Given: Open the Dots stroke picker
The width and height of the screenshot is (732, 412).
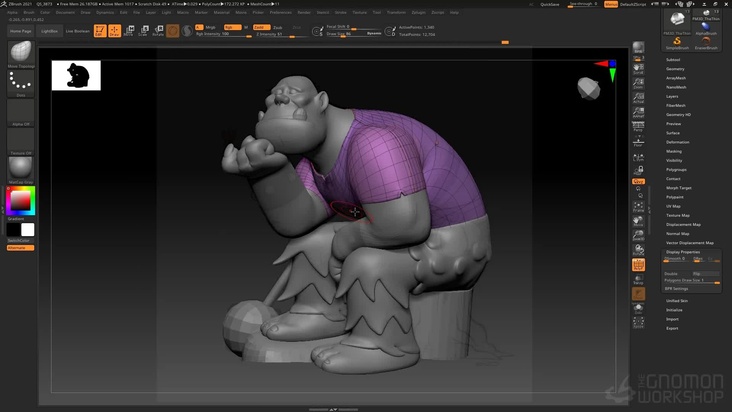Looking at the screenshot, I should (21, 84).
